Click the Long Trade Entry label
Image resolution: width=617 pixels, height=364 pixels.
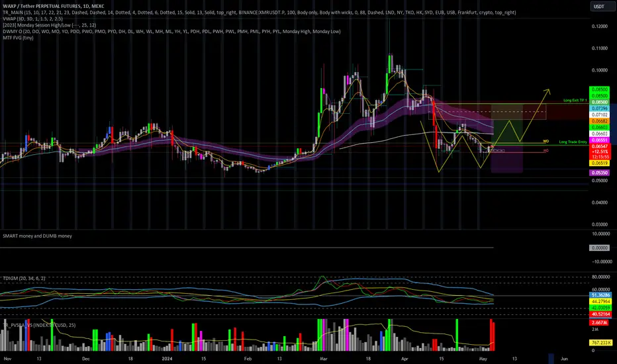[573, 142]
